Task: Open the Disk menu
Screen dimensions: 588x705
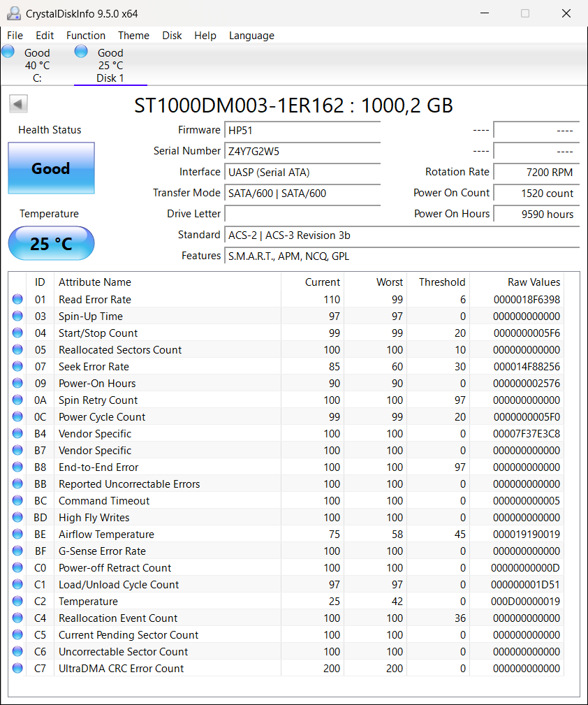Action: tap(172, 36)
